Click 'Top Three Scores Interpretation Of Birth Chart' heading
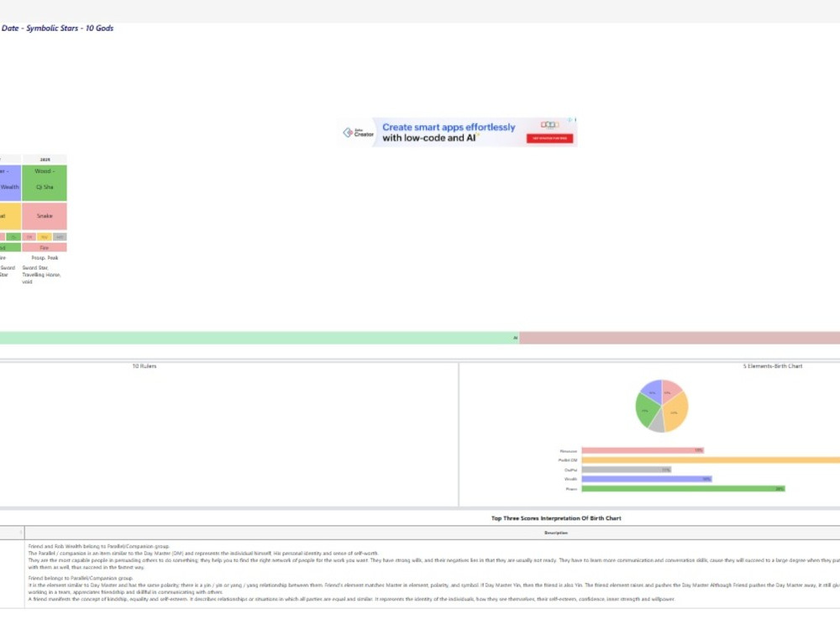This screenshot has width=840, height=630. tap(556, 518)
